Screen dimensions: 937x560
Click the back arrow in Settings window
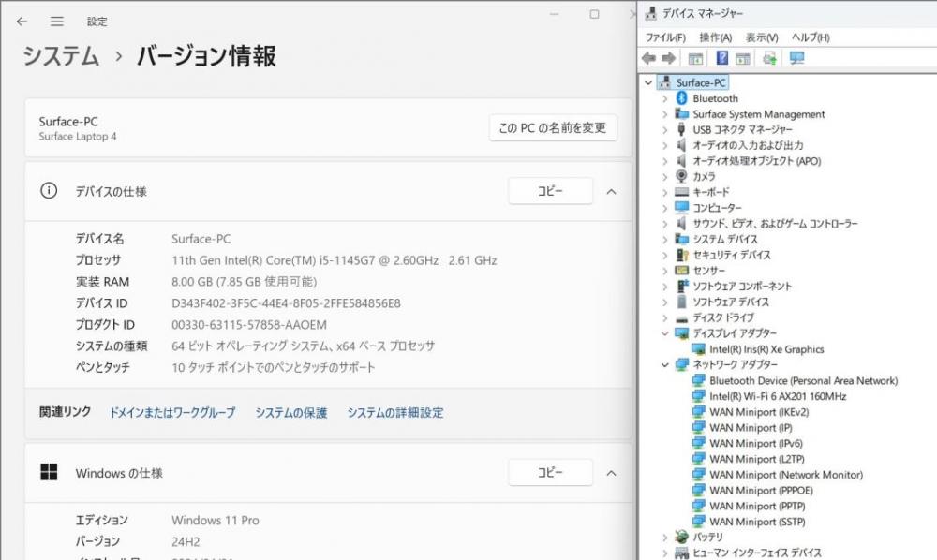click(22, 22)
